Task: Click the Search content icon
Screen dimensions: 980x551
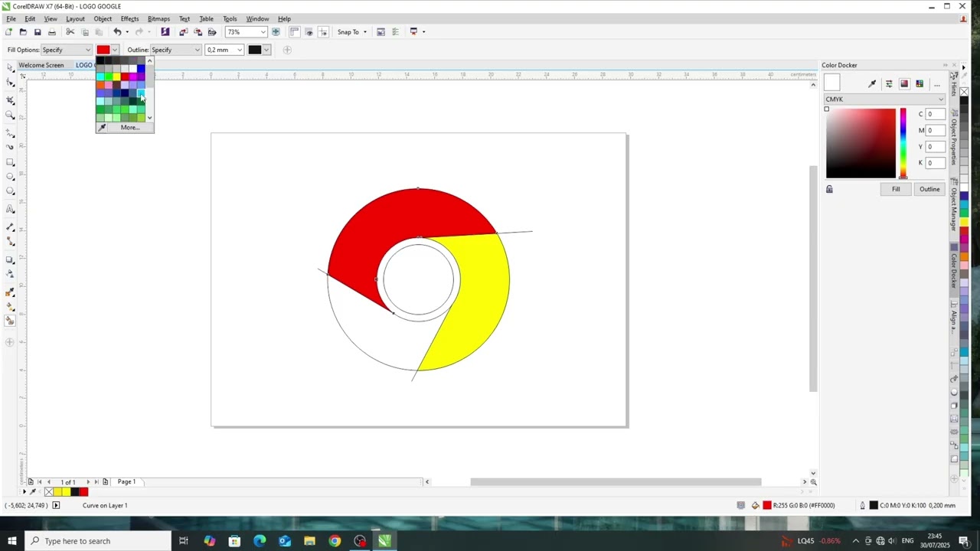Action: point(165,32)
